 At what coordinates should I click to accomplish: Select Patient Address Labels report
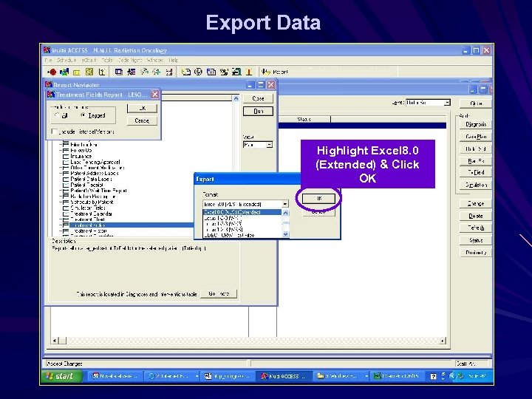pyautogui.click(x=95, y=173)
